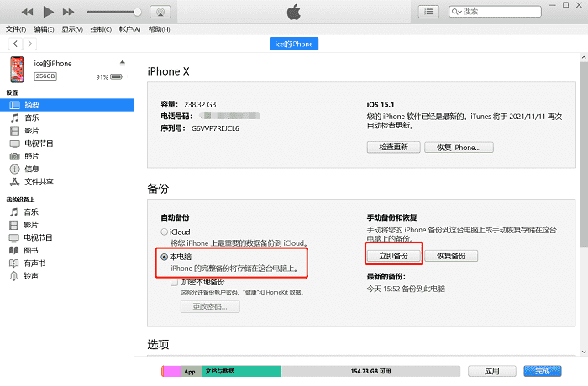Select 影片 under 设置
588x386 pixels.
point(66,130)
